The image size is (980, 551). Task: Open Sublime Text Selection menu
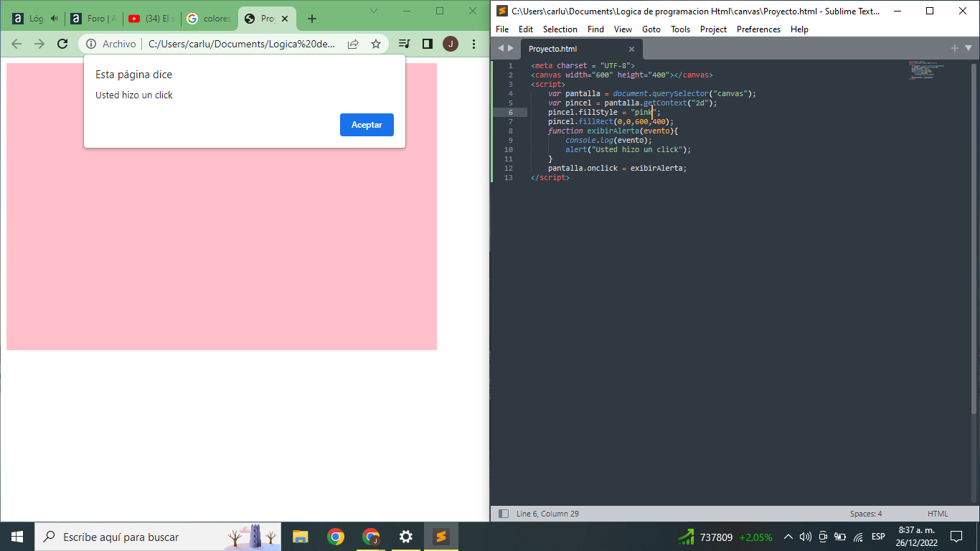pos(560,29)
